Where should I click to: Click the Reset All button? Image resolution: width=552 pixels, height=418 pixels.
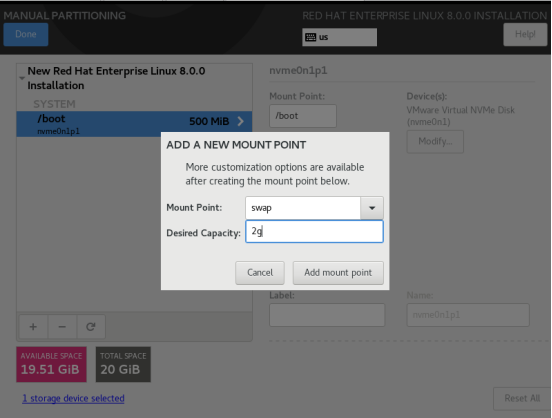coord(522,399)
